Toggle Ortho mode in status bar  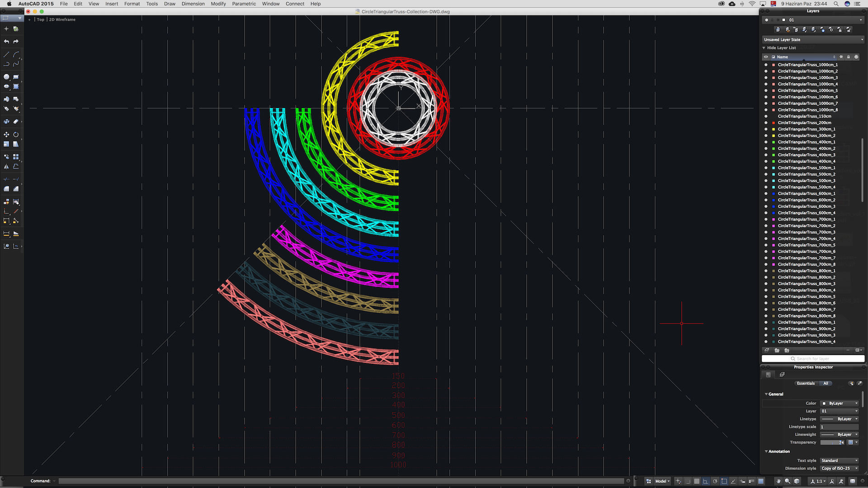(x=706, y=481)
